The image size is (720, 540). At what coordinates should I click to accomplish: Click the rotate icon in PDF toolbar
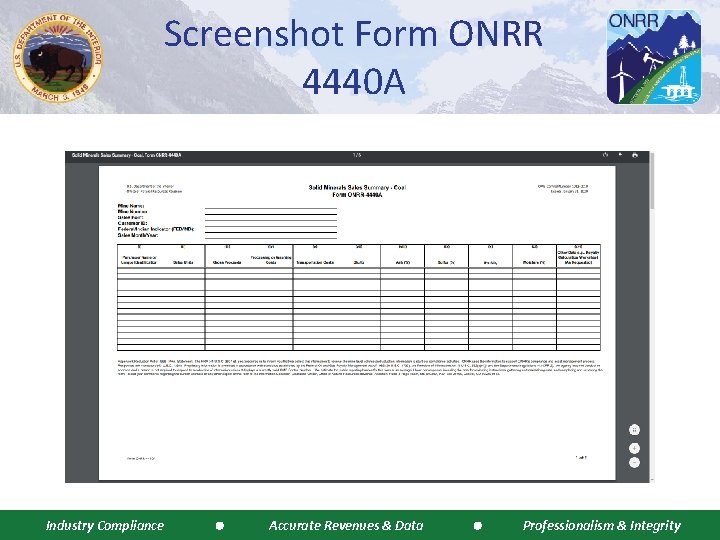(x=605, y=155)
